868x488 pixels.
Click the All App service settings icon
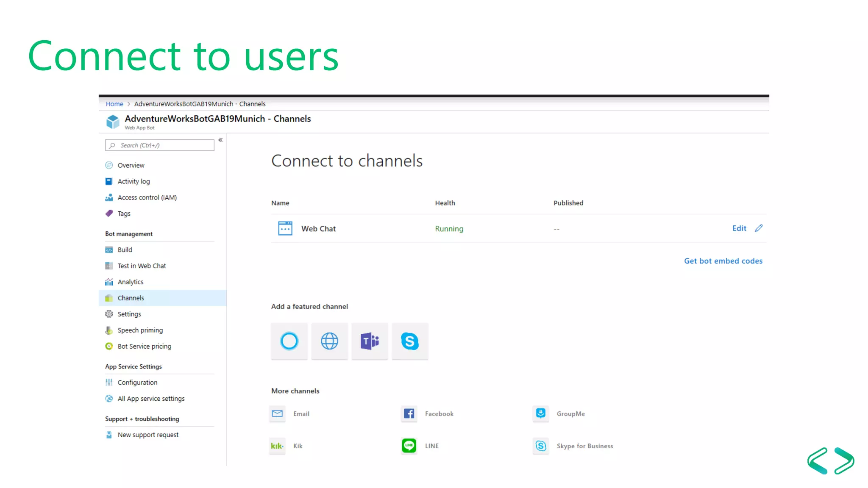click(x=109, y=399)
